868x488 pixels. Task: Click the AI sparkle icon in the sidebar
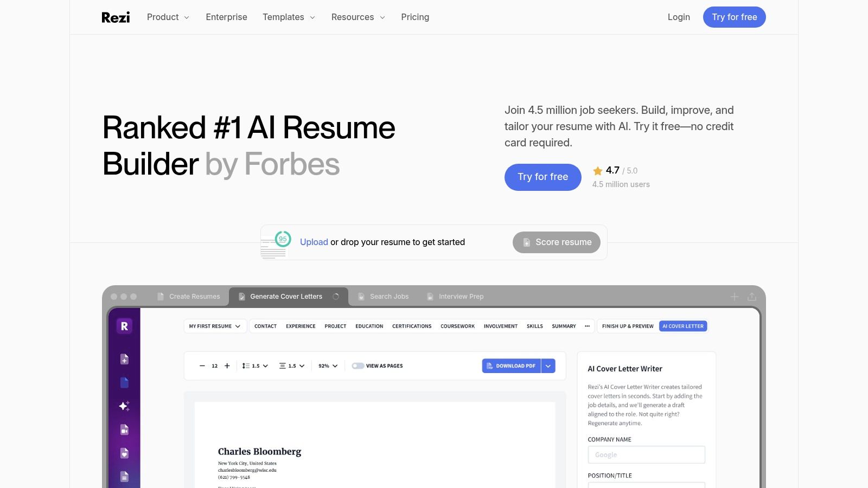click(x=124, y=406)
